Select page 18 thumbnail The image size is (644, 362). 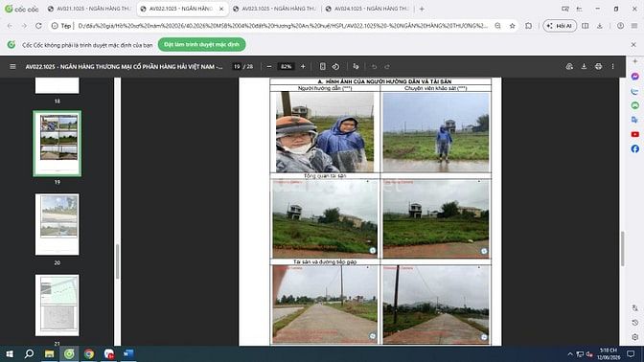pyautogui.click(x=57, y=85)
